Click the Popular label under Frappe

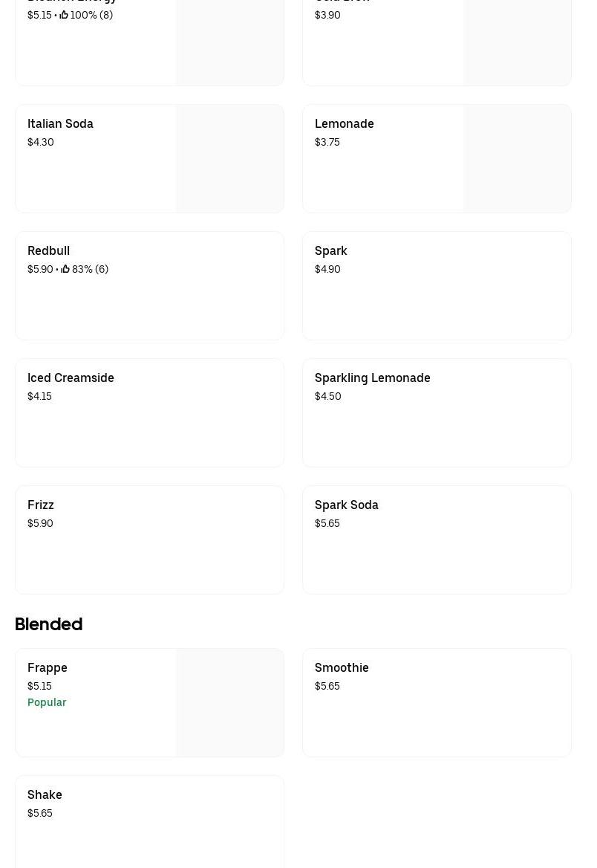point(47,702)
